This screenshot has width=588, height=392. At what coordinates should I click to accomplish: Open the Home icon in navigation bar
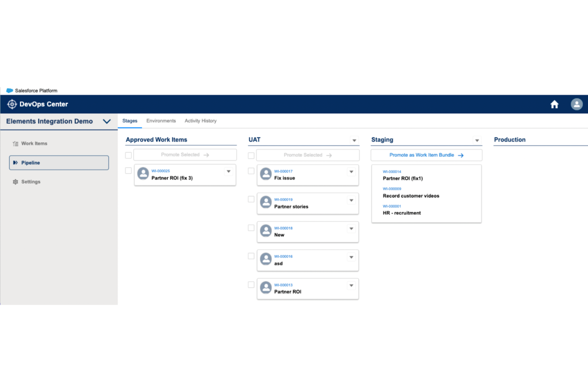click(x=554, y=104)
